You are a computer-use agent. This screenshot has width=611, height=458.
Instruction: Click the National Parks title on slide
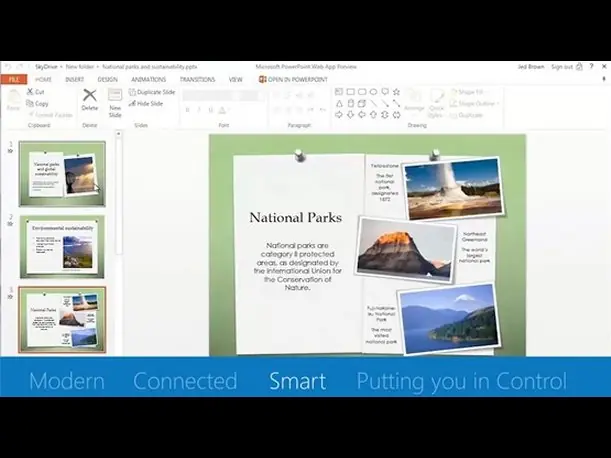point(296,218)
